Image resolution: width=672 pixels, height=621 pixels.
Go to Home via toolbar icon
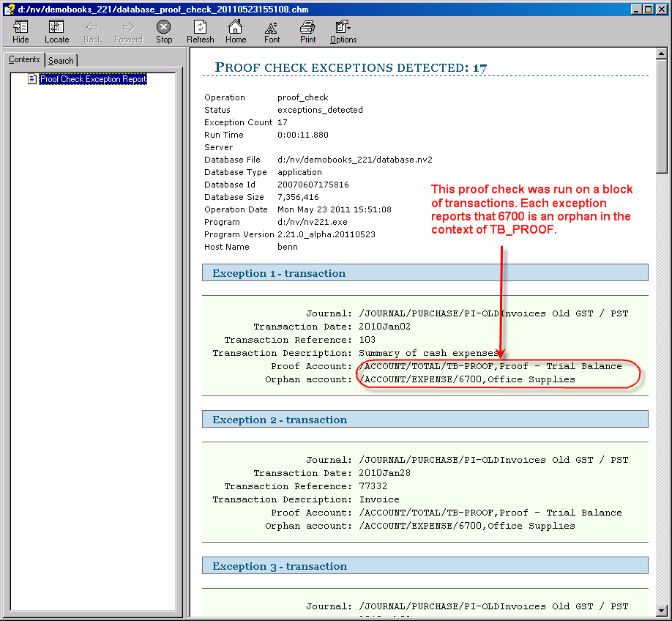[x=236, y=31]
